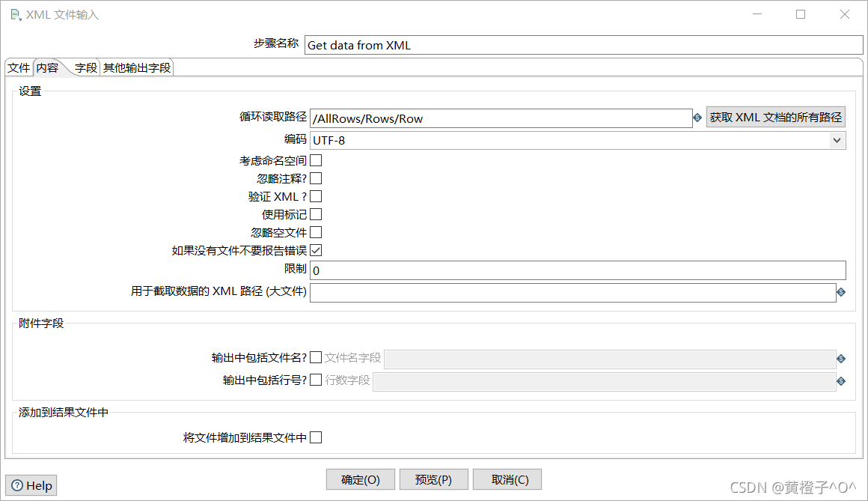Toggle 忽略注释? checkbox
The image size is (868, 501).
pyautogui.click(x=316, y=178)
